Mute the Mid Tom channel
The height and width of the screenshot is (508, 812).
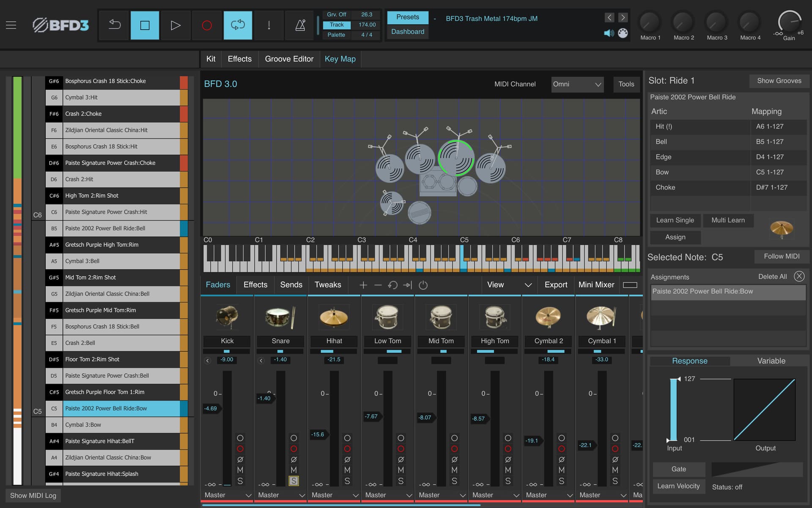[x=454, y=470]
